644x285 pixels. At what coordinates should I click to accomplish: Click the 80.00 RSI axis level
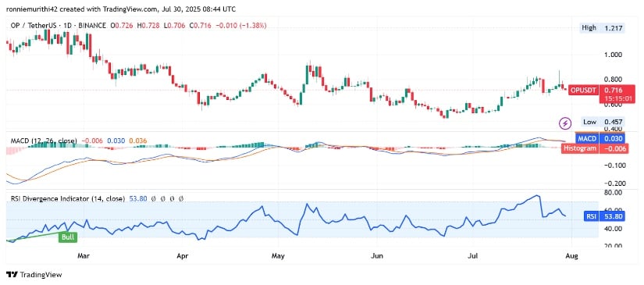[614, 192]
